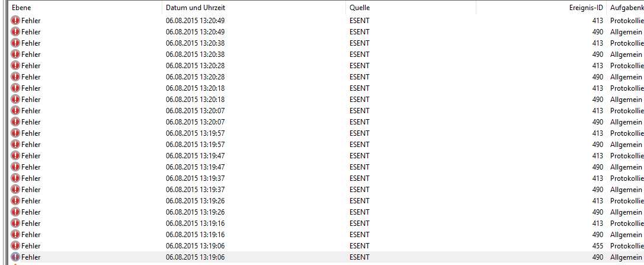Click the Aufgabenkategorie column header
The width and height of the screenshot is (644, 265).
click(626, 7)
